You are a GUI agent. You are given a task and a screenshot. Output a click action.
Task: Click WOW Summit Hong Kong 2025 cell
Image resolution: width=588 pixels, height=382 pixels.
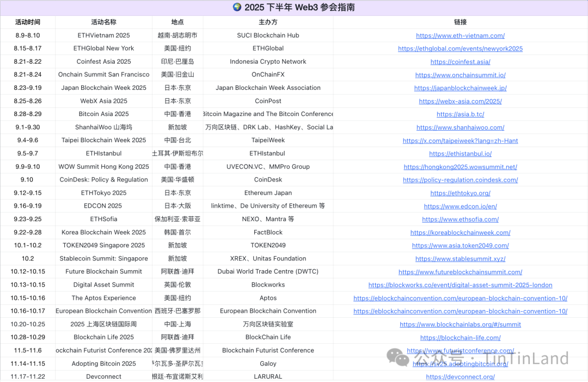[x=104, y=167]
